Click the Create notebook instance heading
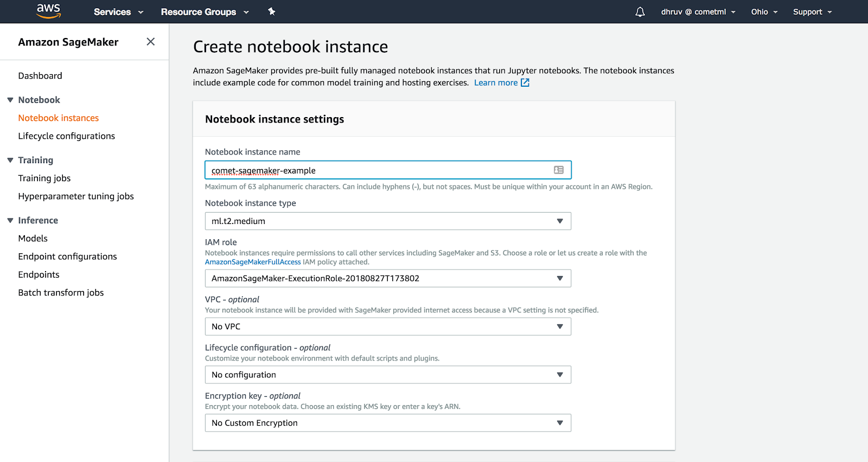Viewport: 868px width, 462px height. point(291,47)
